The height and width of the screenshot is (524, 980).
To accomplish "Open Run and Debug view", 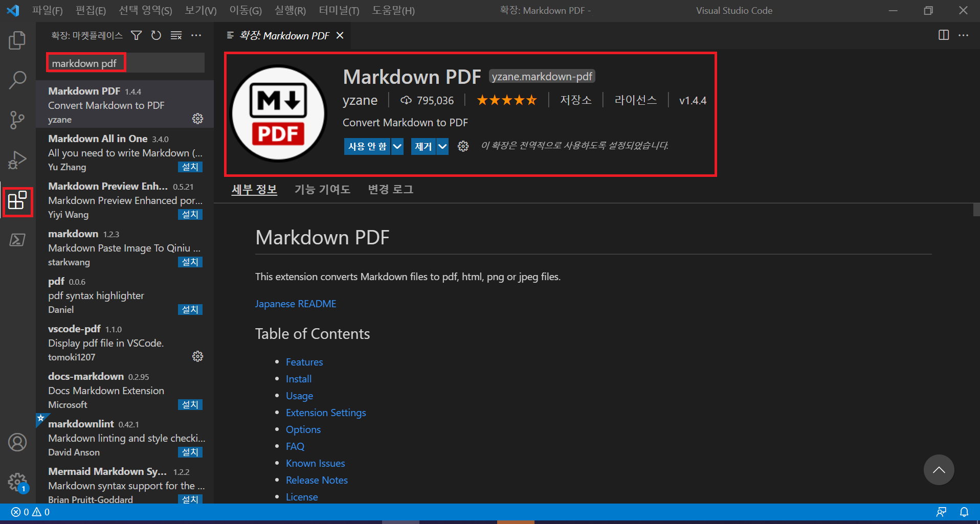I will 17,160.
